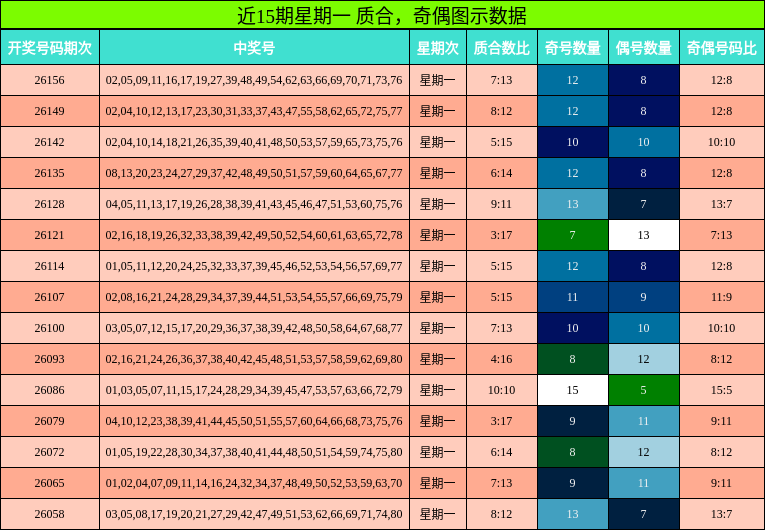Click the title 近15期星期一 质合，奇偶图示数据
Image resolution: width=765 pixels, height=530 pixels.
click(382, 16)
